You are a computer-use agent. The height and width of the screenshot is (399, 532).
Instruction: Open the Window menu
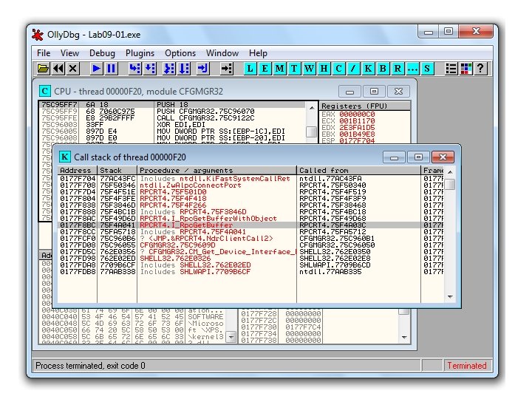point(222,53)
